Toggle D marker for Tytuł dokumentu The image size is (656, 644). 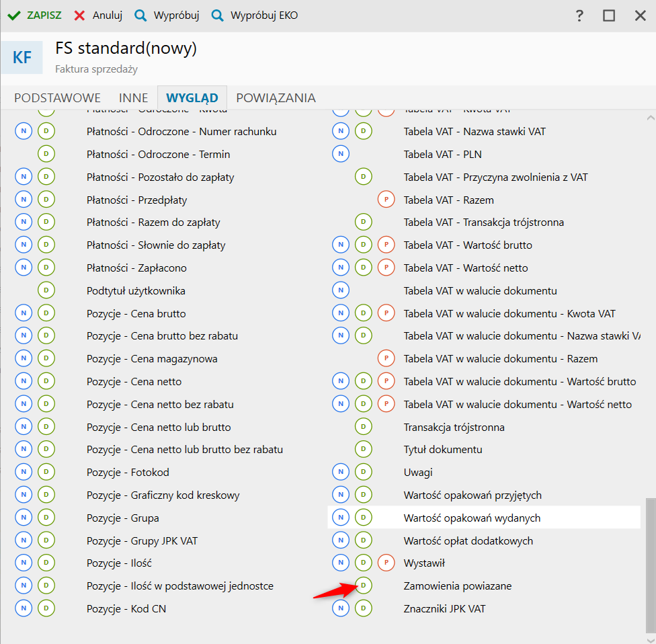[x=363, y=450]
